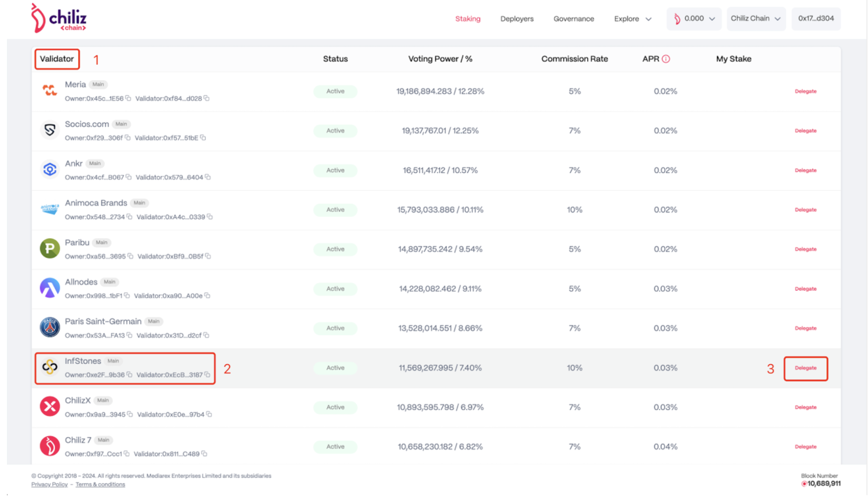The height and width of the screenshot is (497, 868).
Task: Copy InfStones owner address
Action: click(x=130, y=375)
